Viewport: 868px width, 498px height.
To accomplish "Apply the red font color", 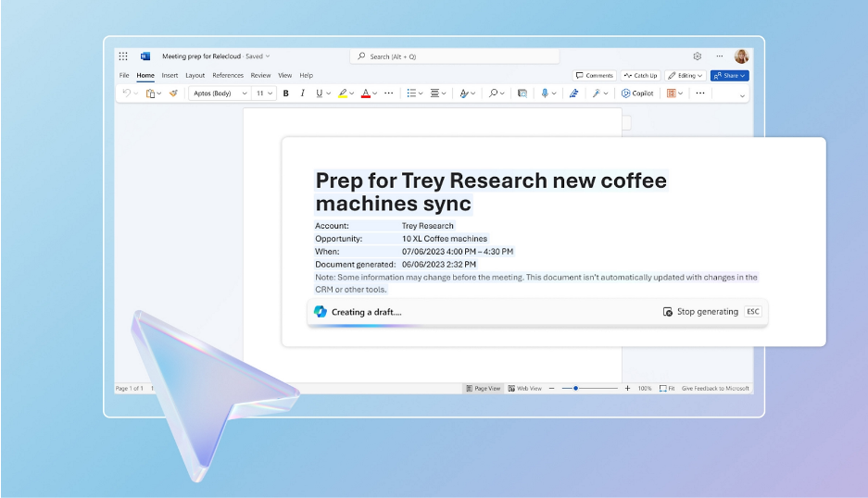I will pyautogui.click(x=365, y=93).
